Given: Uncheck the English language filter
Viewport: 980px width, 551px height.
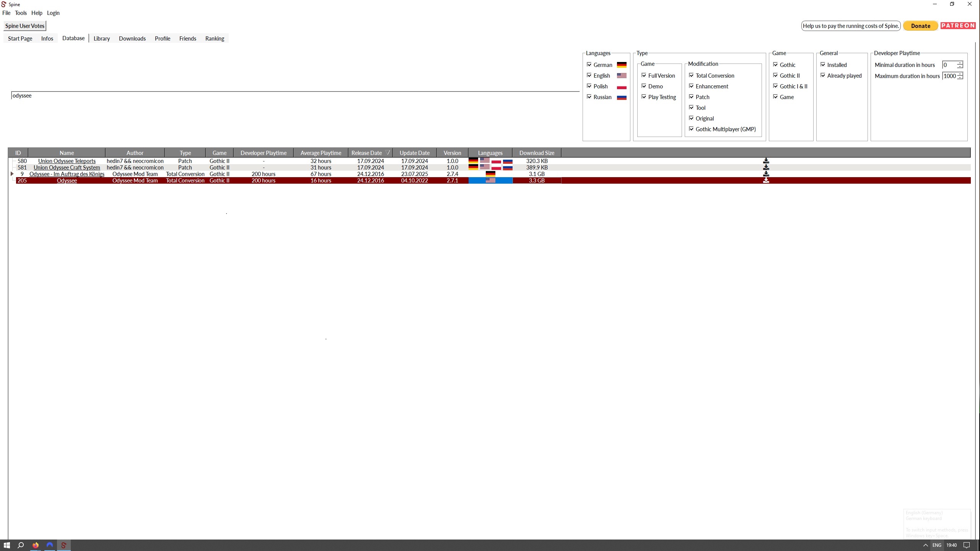Looking at the screenshot, I should click(589, 75).
